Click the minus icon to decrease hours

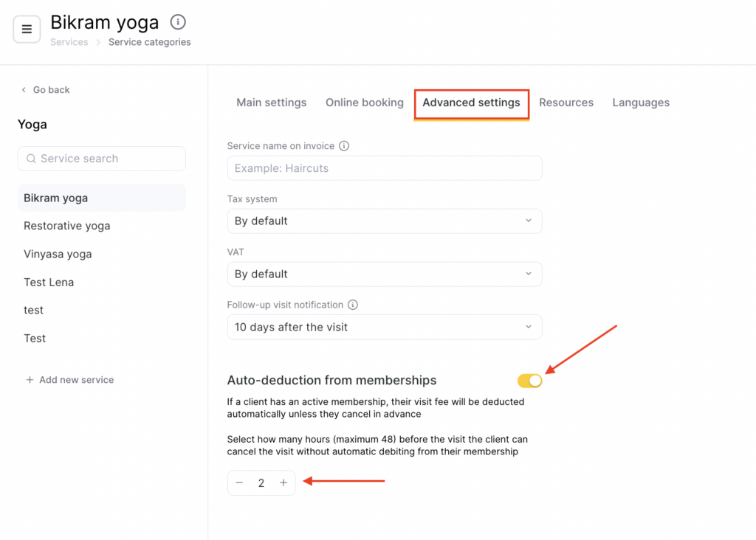(239, 483)
